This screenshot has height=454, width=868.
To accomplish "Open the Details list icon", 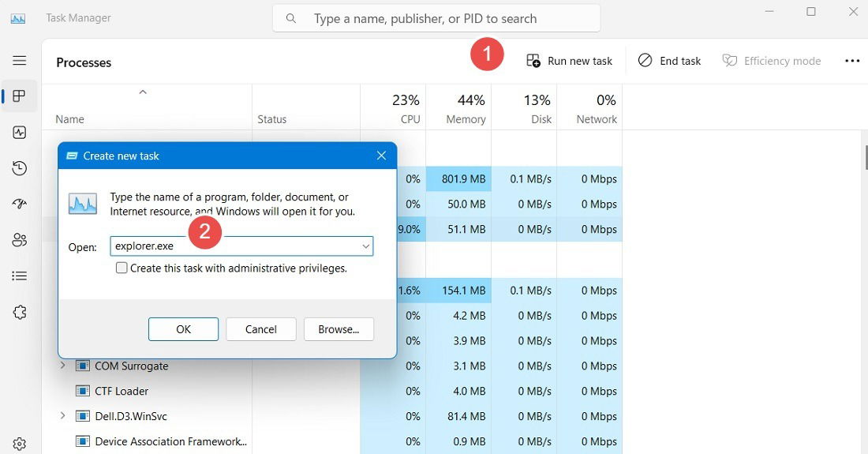I will (x=20, y=276).
